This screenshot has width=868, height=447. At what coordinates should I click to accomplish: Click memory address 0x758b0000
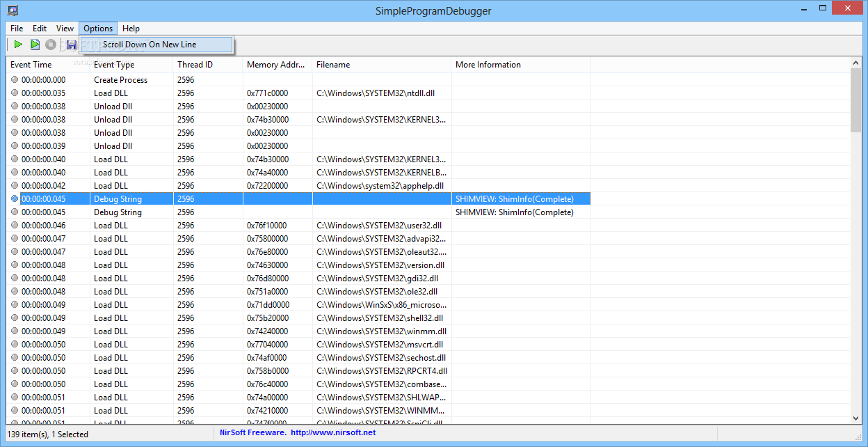click(x=268, y=371)
